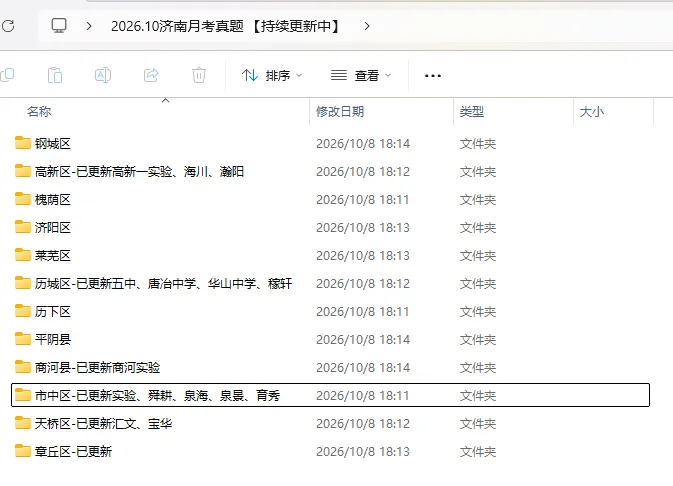Click the folder icon of 钢城区

(23, 143)
